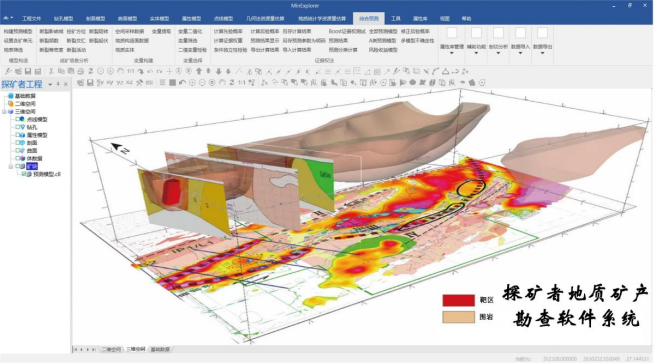Image resolution: width=662 pixels, height=364 pixels.
Task: Click the 1:1 zoom icon in main toolbar
Action: [x=131, y=71]
